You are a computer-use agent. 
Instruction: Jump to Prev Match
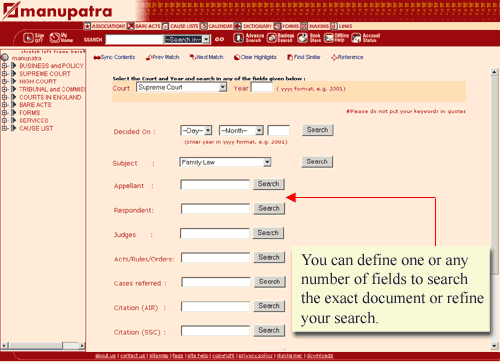coord(163,57)
